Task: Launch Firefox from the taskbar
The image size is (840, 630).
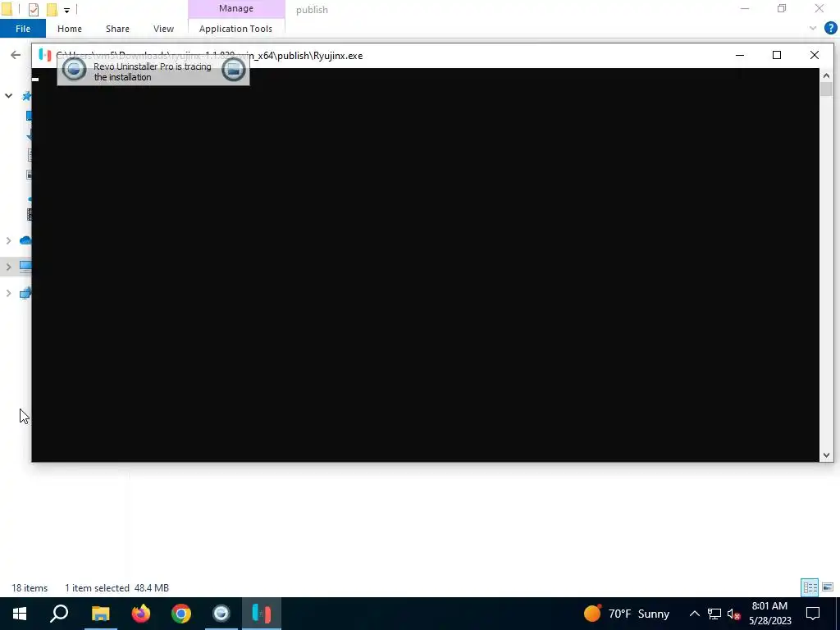Action: [141, 614]
